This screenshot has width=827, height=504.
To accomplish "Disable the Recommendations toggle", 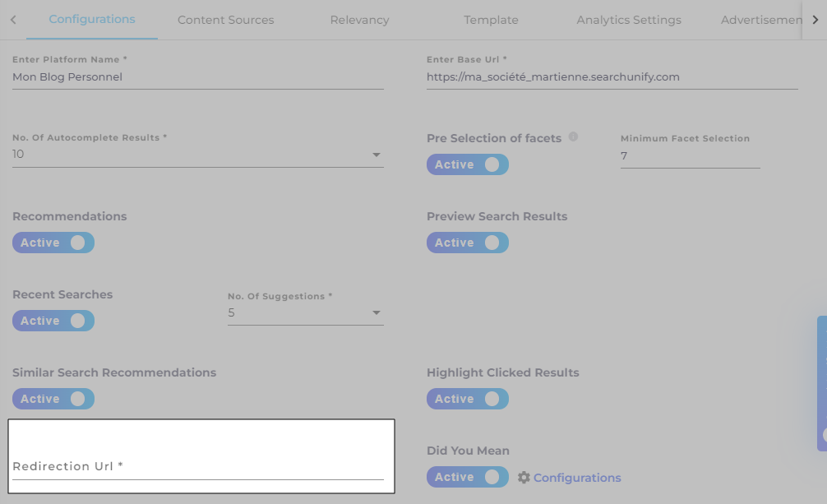I will [53, 243].
